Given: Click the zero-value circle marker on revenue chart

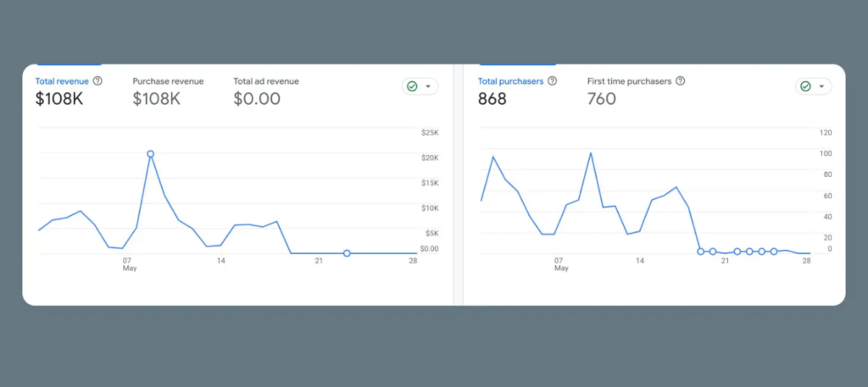Looking at the screenshot, I should click(347, 253).
